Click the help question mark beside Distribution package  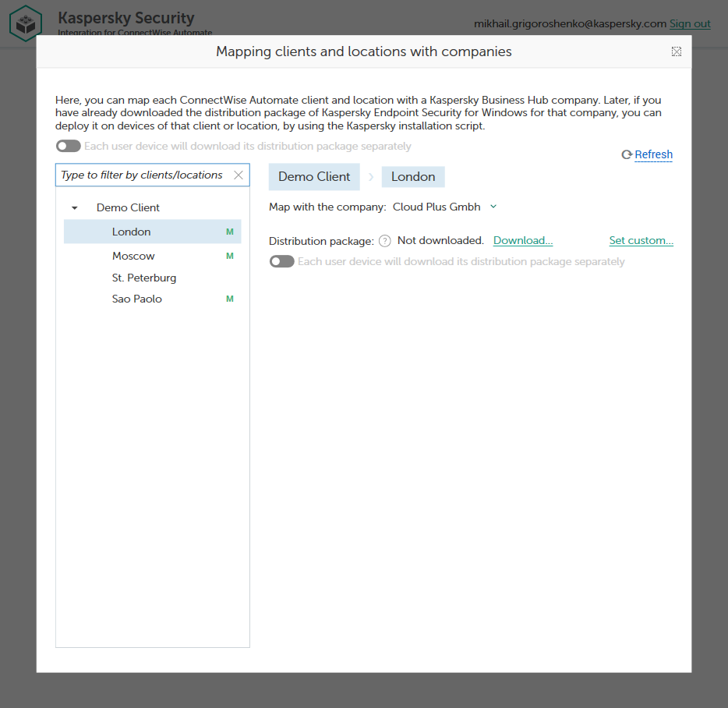[x=384, y=240]
